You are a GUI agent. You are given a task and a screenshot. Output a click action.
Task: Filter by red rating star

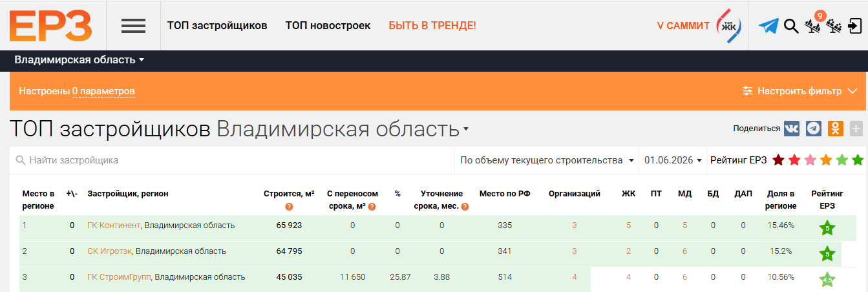pos(794,160)
